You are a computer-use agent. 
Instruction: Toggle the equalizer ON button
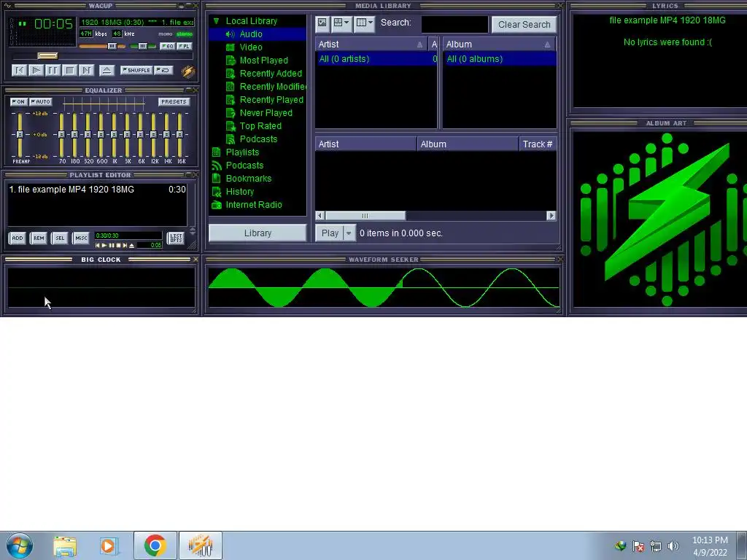point(18,102)
